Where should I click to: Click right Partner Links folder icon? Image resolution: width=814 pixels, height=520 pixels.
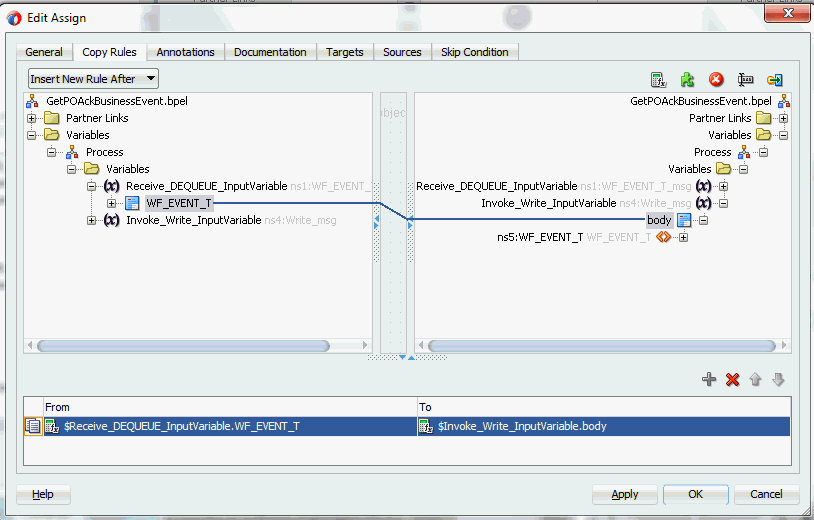(x=763, y=118)
